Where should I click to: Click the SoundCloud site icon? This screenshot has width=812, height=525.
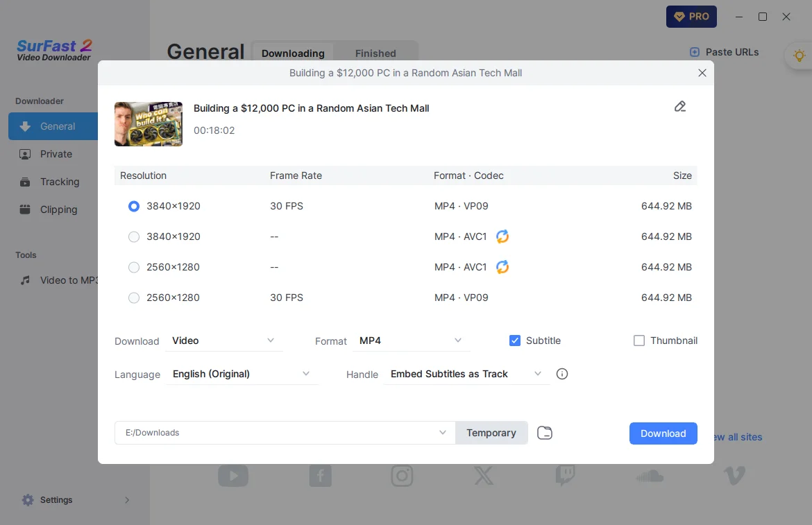click(x=650, y=476)
